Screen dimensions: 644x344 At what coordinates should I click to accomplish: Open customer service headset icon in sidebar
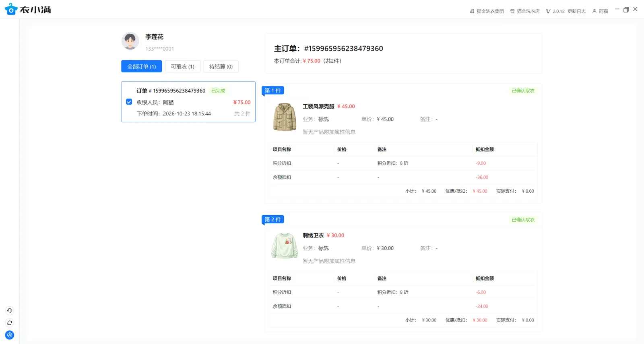click(10, 311)
